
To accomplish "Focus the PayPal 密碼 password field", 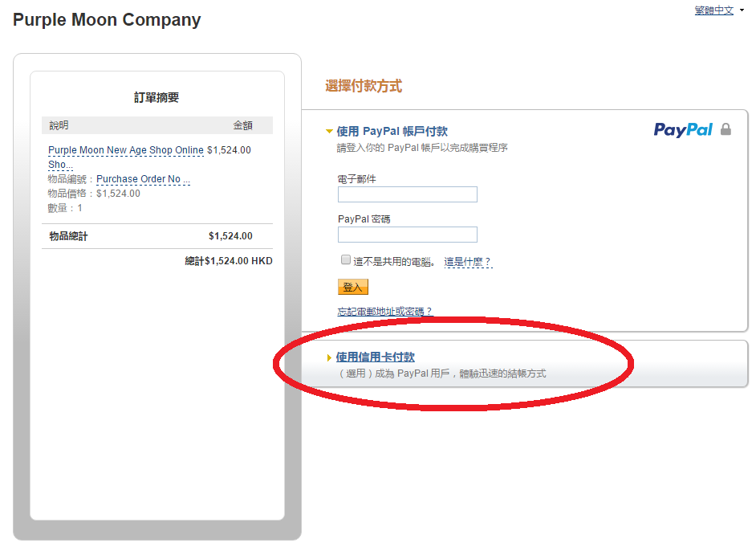I will click(x=408, y=235).
